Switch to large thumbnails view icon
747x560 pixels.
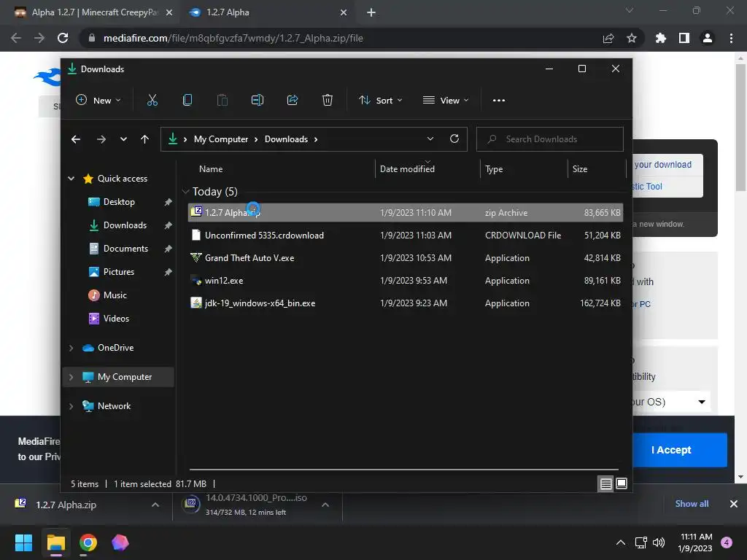[622, 484]
